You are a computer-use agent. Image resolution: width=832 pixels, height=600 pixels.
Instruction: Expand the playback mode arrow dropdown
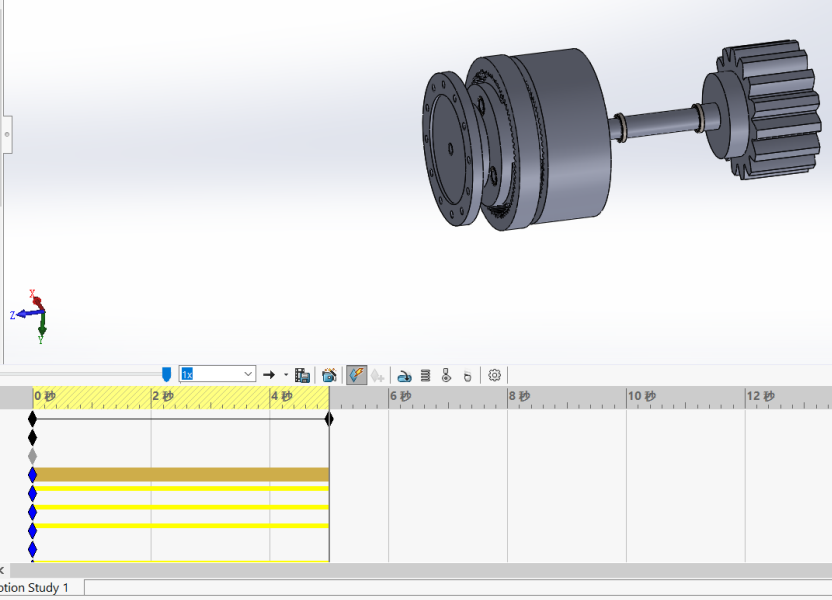286,375
